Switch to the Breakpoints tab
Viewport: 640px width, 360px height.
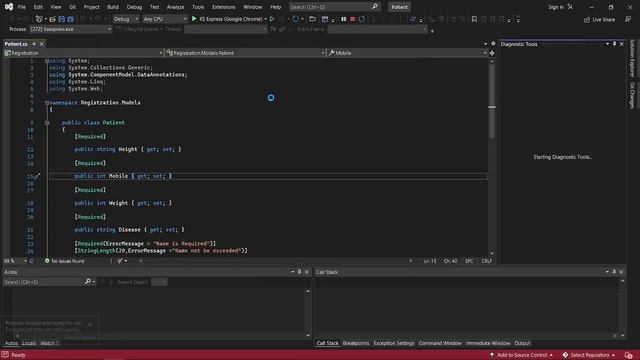tap(356, 343)
